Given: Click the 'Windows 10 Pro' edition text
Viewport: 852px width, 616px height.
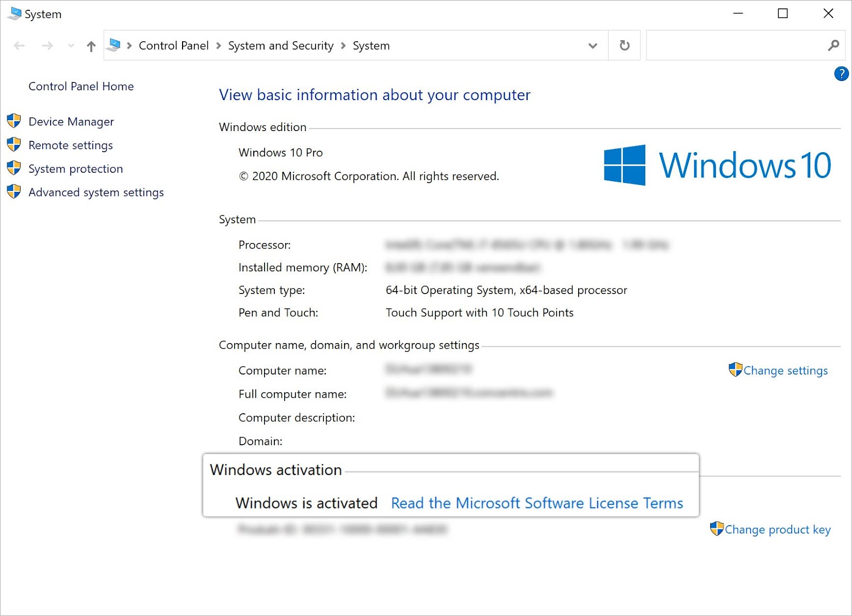Looking at the screenshot, I should (281, 152).
